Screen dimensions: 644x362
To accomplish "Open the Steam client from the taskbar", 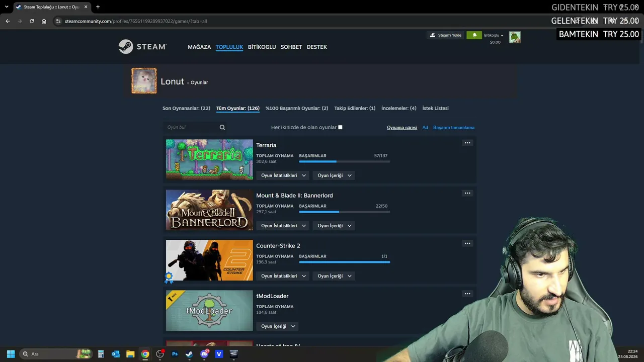I will click(189, 354).
